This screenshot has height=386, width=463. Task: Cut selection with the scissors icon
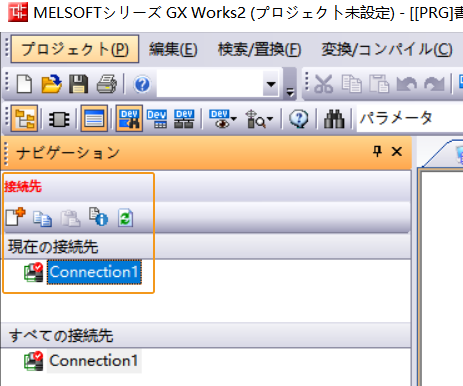pyautogui.click(x=323, y=84)
